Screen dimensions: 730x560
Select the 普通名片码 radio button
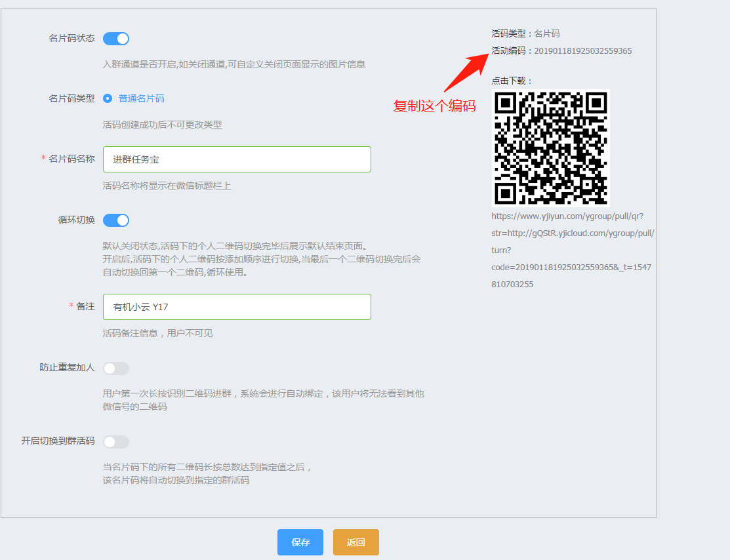(x=108, y=98)
